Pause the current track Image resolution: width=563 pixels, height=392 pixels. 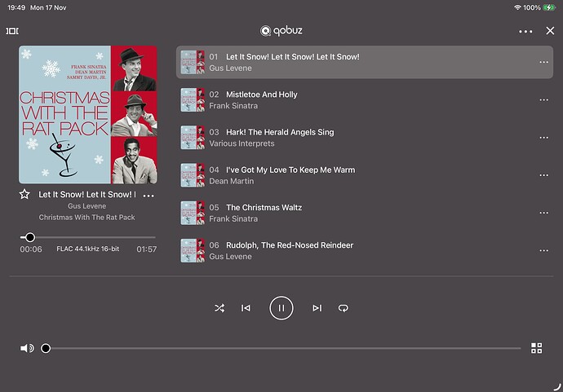(x=281, y=308)
